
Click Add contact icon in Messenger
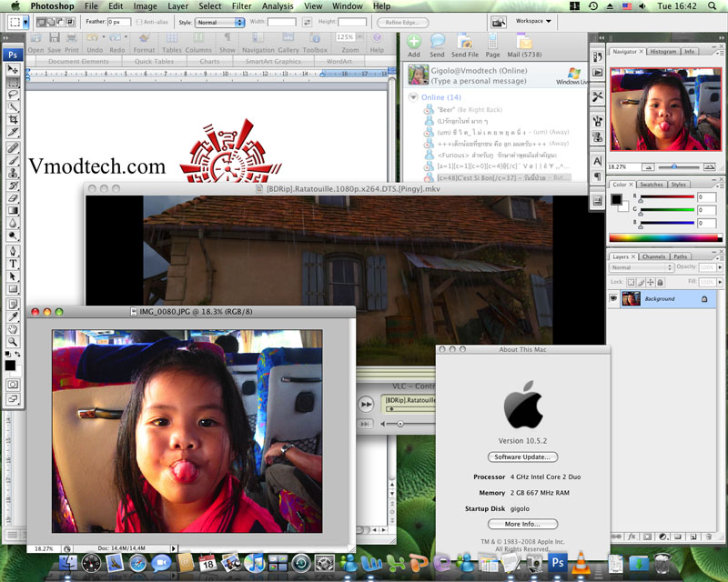(x=414, y=45)
